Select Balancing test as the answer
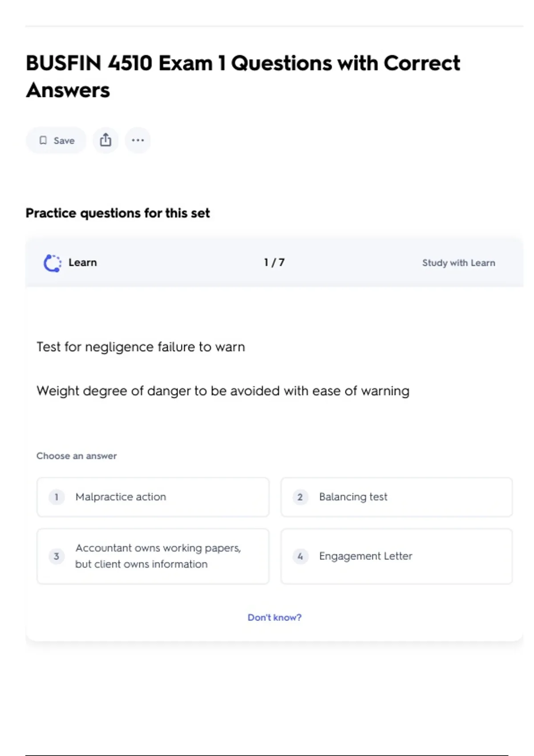 (x=353, y=497)
